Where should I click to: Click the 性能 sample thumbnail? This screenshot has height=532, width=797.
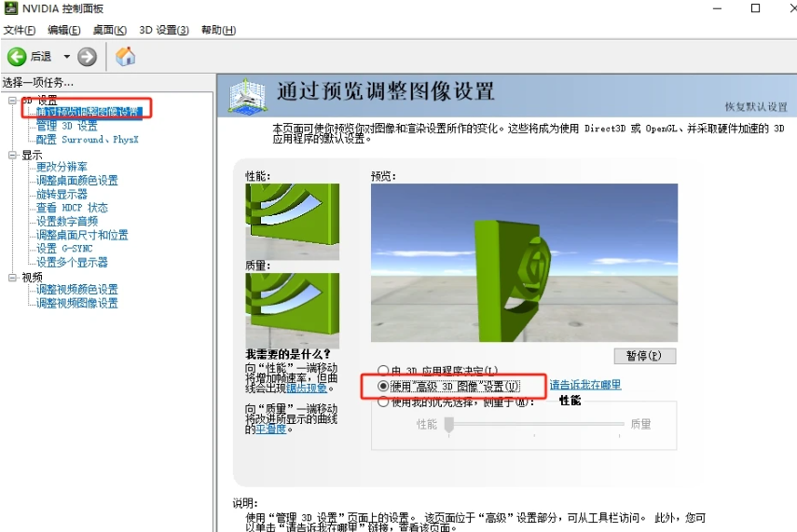click(x=293, y=222)
